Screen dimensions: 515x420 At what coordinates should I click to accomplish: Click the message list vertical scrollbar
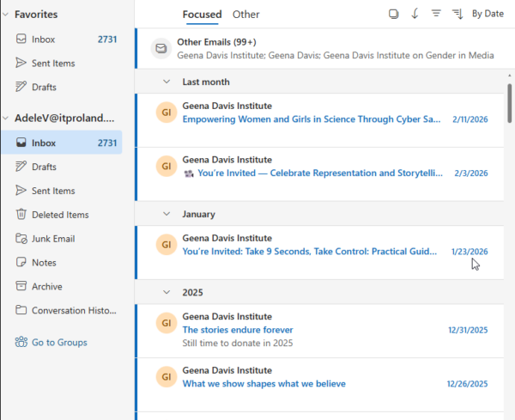pos(509,103)
